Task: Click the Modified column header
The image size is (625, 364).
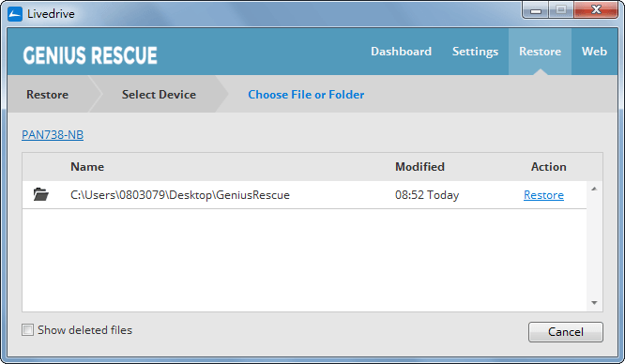Action: coord(419,167)
